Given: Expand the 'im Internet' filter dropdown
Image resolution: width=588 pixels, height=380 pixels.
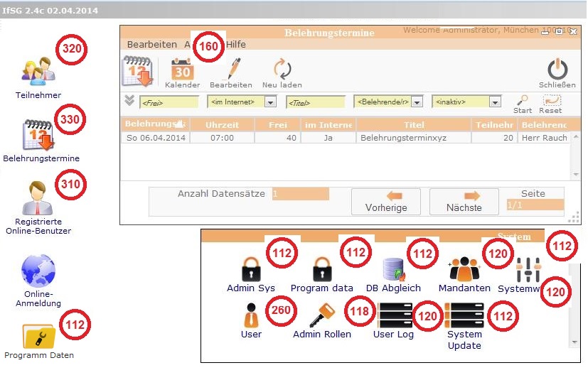Looking at the screenshot, I should [x=269, y=102].
